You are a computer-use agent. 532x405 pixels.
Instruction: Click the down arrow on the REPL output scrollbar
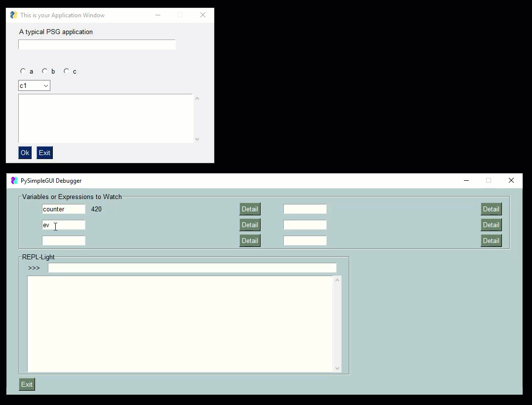pos(337,368)
